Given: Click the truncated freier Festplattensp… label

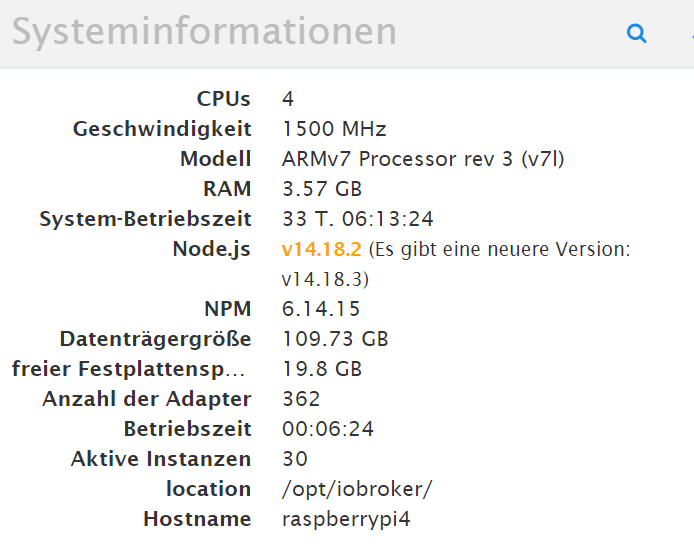Looking at the screenshot, I should click(128, 369).
